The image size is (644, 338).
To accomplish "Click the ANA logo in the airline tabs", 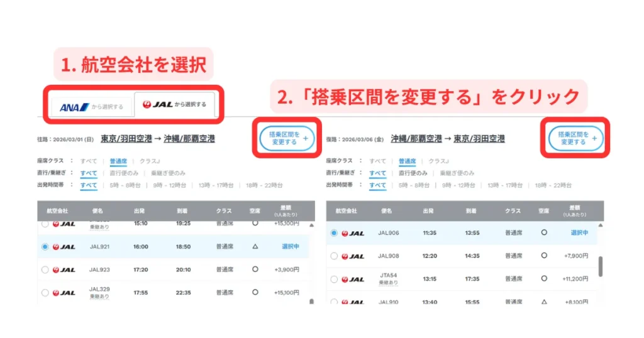I will pyautogui.click(x=74, y=107).
